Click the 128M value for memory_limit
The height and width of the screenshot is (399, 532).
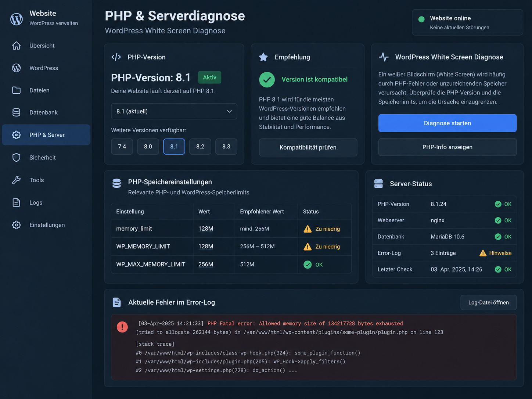pos(206,229)
